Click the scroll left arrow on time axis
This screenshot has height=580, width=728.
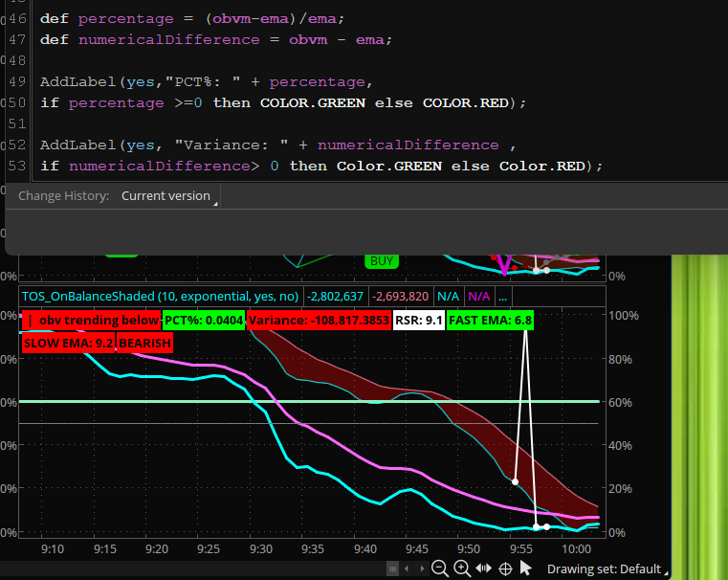click(407, 569)
